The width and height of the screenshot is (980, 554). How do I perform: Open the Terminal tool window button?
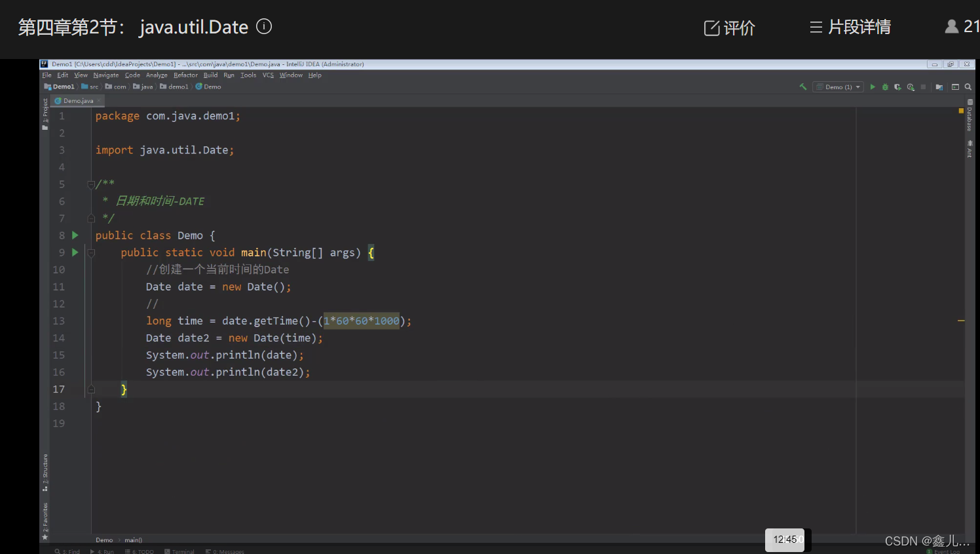coord(179,551)
